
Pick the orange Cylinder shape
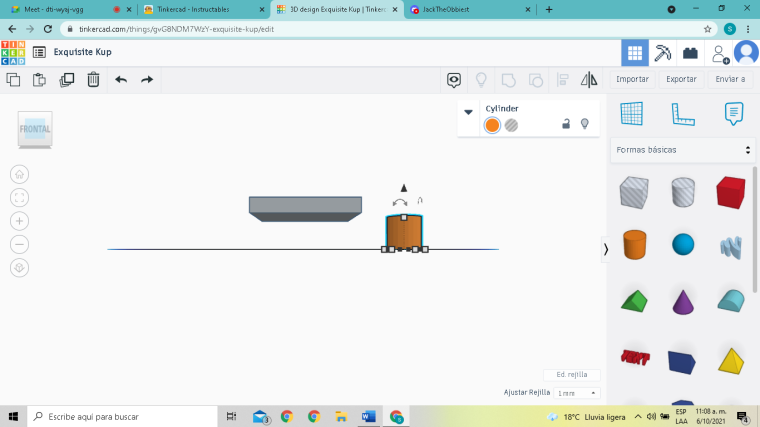634,245
